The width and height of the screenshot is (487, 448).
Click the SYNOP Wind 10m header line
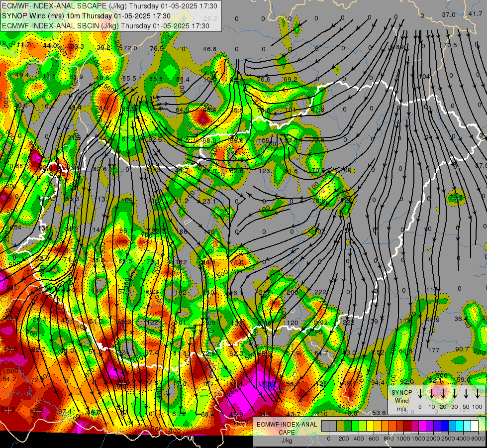[x=86, y=16]
